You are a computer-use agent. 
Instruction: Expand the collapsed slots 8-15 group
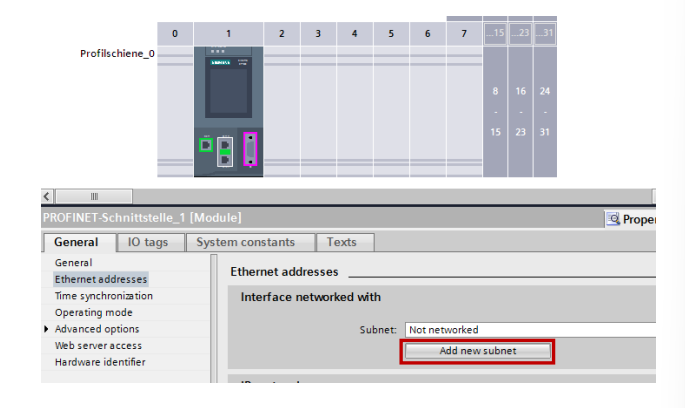point(495,34)
